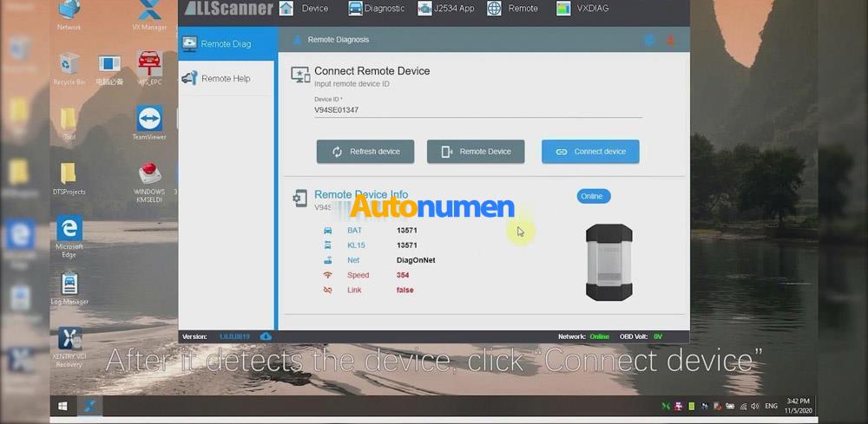Open the Network desktop shortcut

point(69,15)
